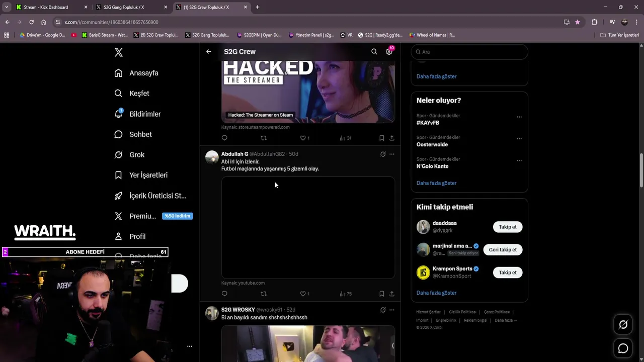This screenshot has height=362, width=644.
Task: Open Wheel of Names bookmark
Action: coord(432,35)
